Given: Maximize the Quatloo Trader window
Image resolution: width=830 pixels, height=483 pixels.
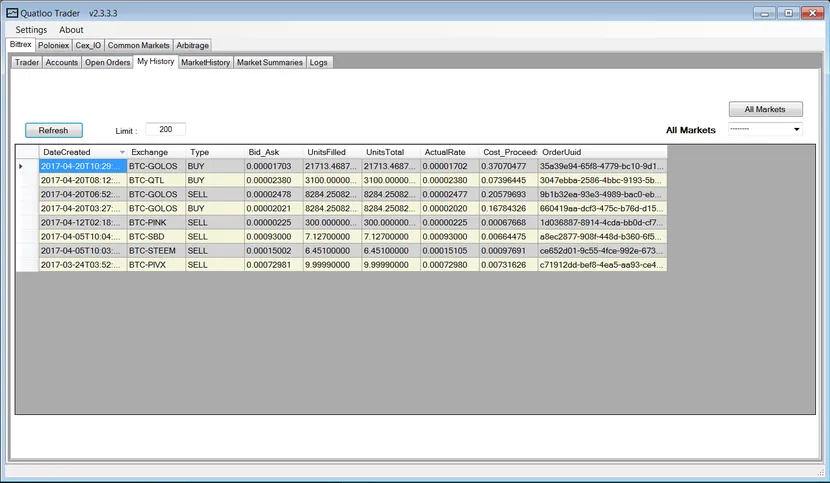Looking at the screenshot, I should [x=789, y=13].
